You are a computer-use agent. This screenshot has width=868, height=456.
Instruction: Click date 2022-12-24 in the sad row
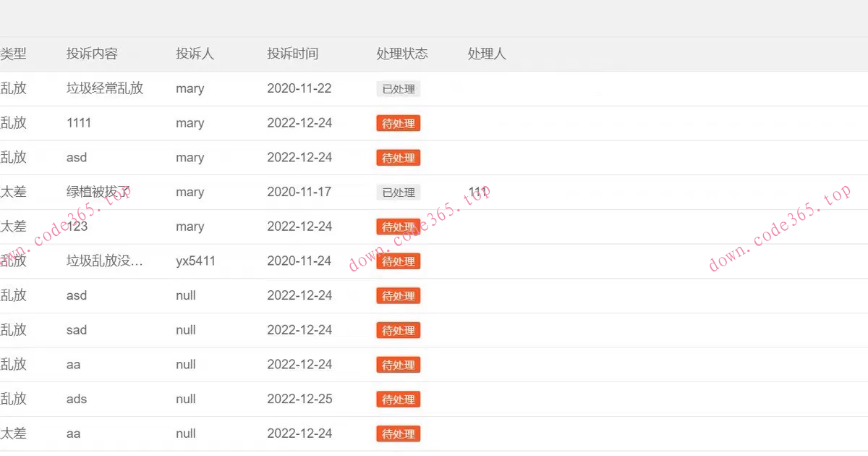pos(299,330)
